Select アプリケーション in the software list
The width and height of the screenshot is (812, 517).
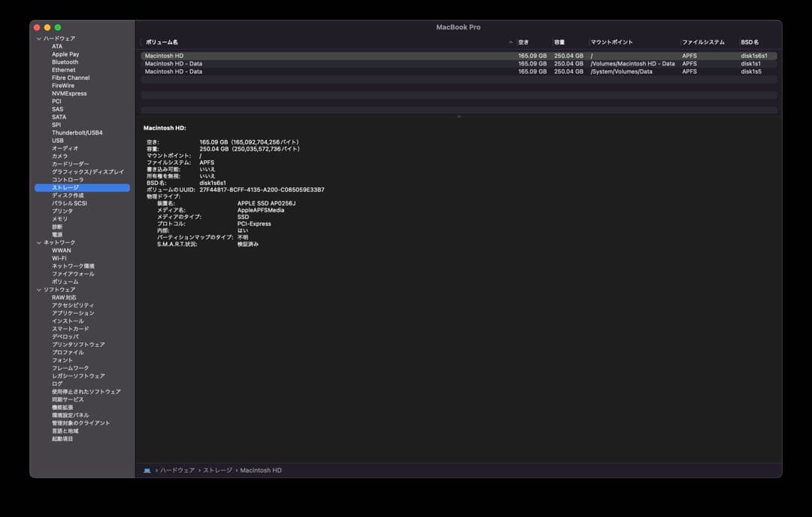click(73, 313)
